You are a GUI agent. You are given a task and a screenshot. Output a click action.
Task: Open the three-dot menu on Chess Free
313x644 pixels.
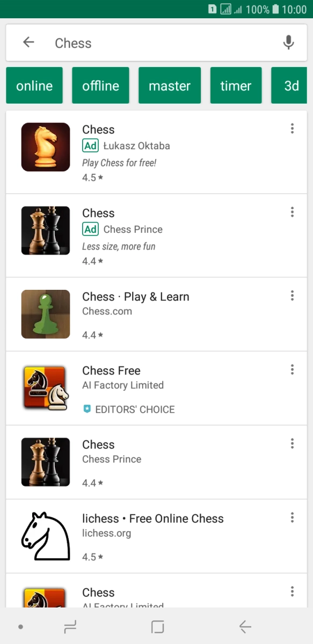(x=292, y=369)
